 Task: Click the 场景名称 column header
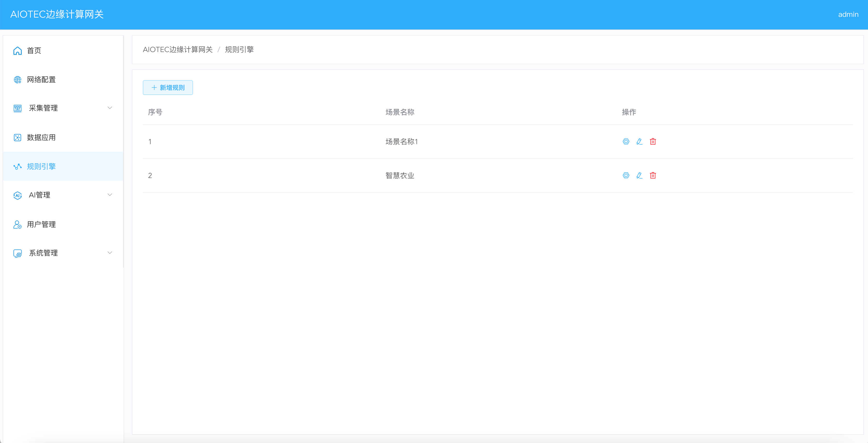click(400, 112)
